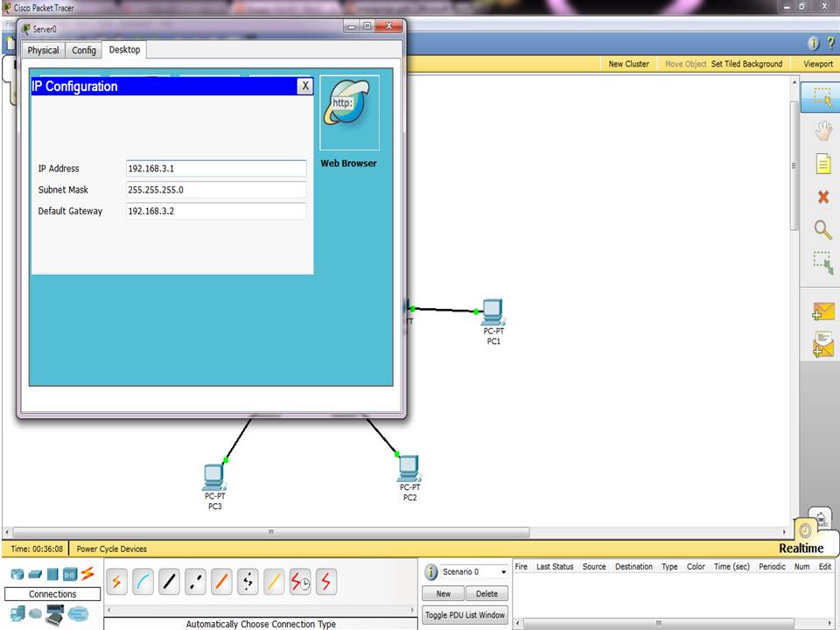Open the Routers device category
Screen dimensions: 840x630
click(17, 573)
